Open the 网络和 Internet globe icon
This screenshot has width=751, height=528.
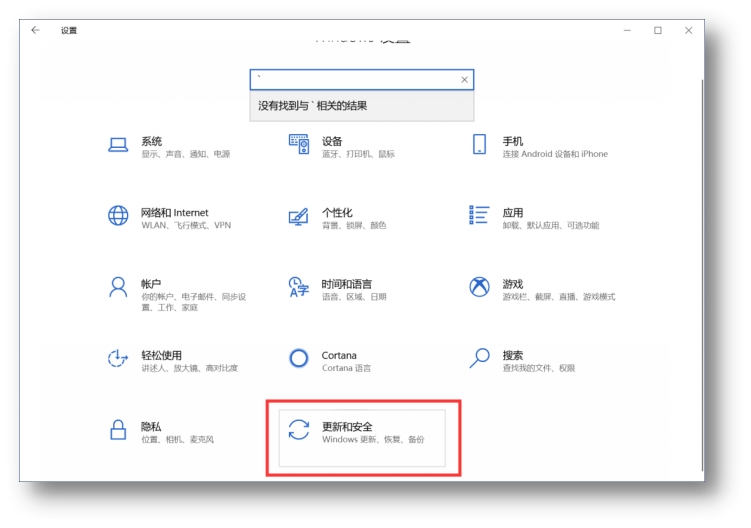tap(118, 216)
